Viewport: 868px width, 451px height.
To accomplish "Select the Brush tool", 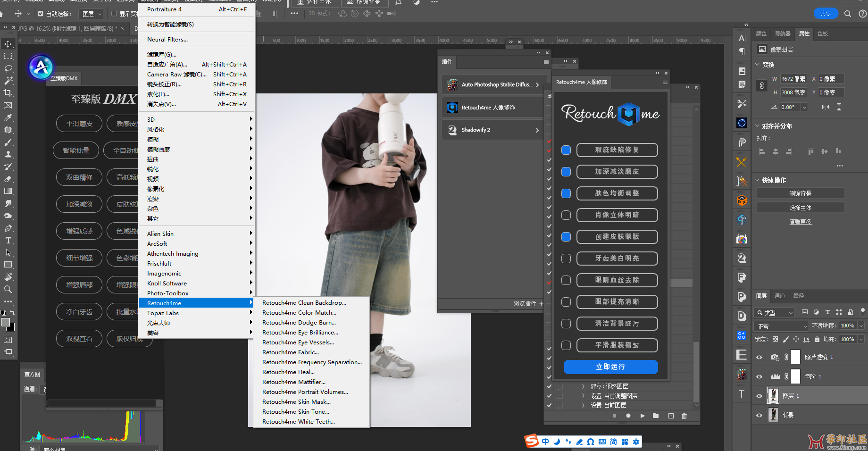I will click(x=8, y=142).
